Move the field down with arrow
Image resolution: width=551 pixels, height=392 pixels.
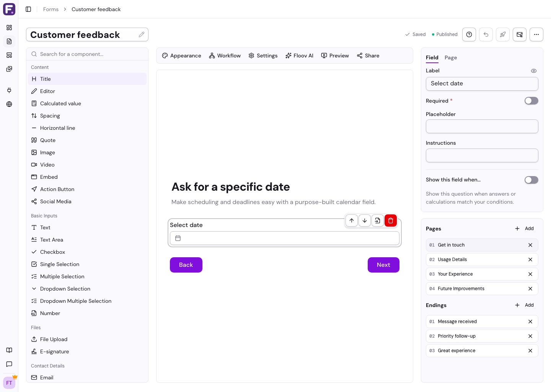[x=365, y=220]
